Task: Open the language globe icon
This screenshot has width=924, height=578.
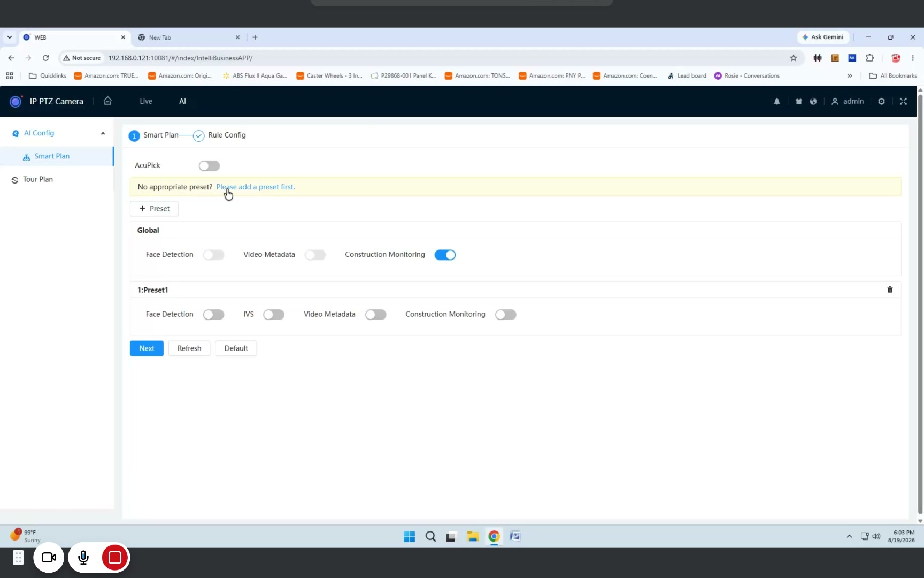Action: tap(813, 101)
